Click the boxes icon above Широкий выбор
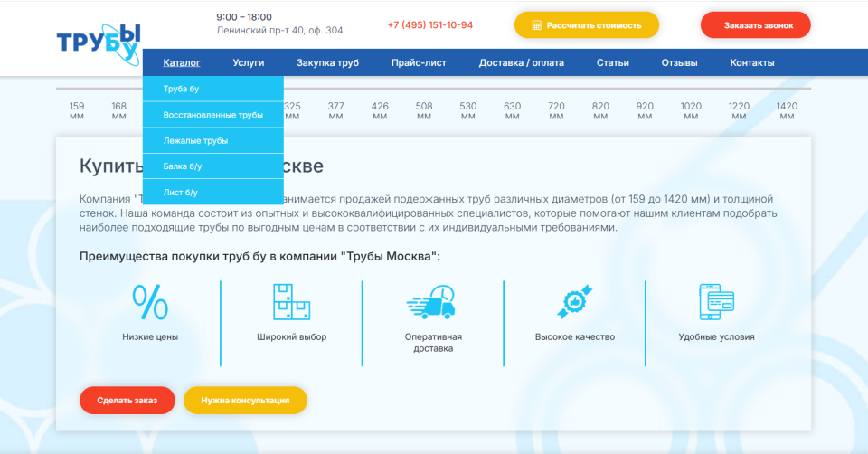The height and width of the screenshot is (454, 868). [292, 302]
